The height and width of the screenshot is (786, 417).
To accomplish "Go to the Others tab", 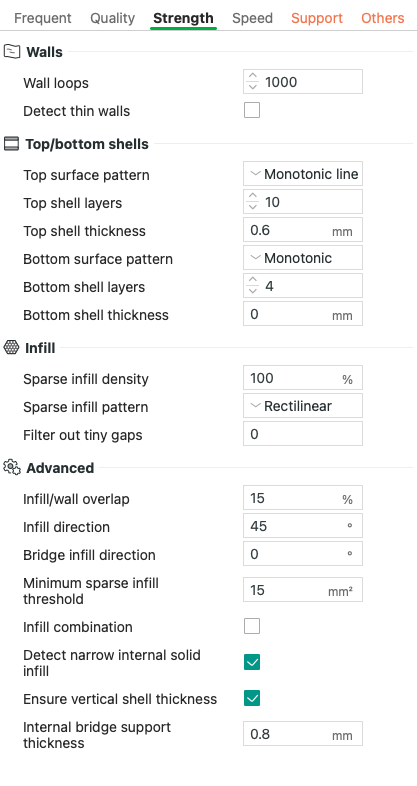I will tap(382, 19).
